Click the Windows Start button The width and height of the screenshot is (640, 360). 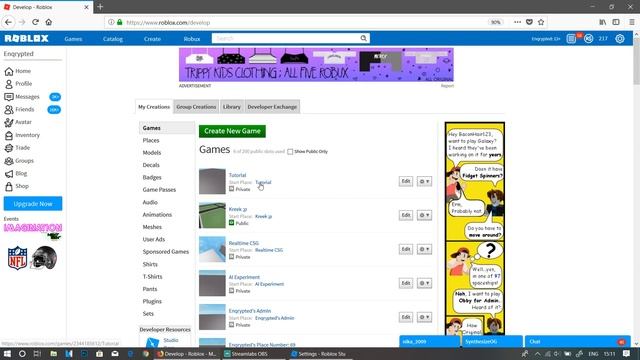pyautogui.click(x=7, y=354)
